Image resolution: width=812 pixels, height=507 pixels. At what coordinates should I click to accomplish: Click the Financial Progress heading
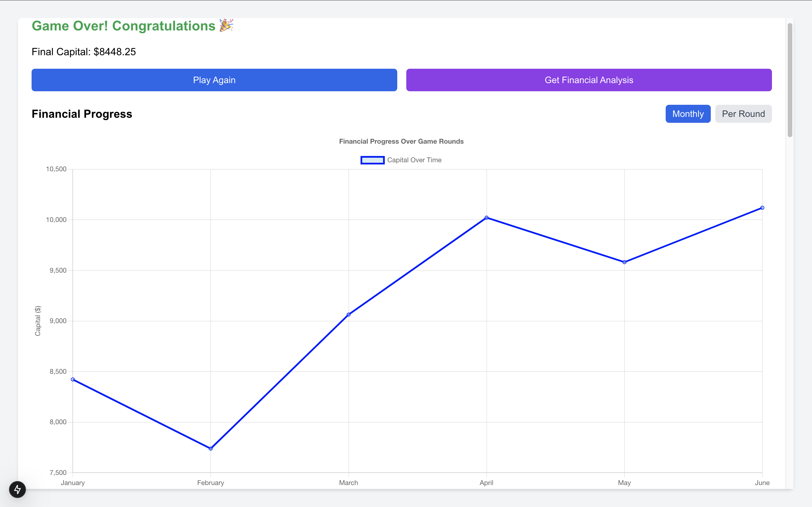point(82,114)
